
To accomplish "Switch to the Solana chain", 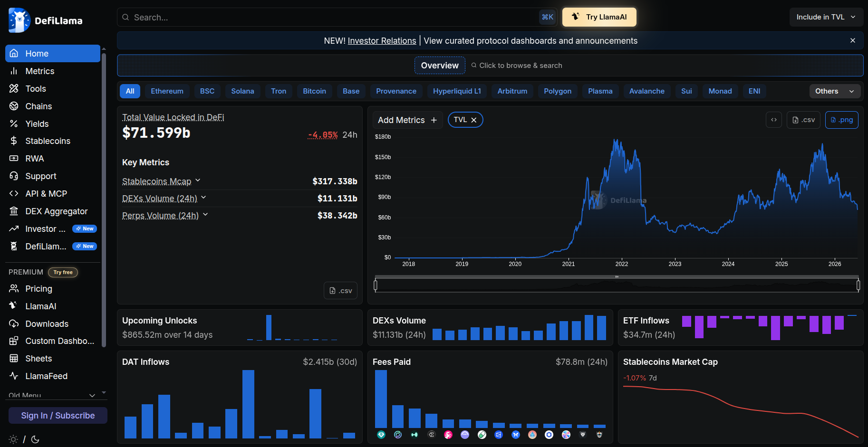I will (x=242, y=91).
